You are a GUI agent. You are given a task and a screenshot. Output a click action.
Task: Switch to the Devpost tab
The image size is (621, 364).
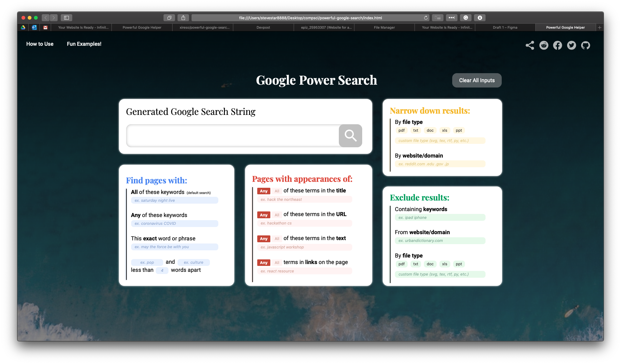(263, 27)
